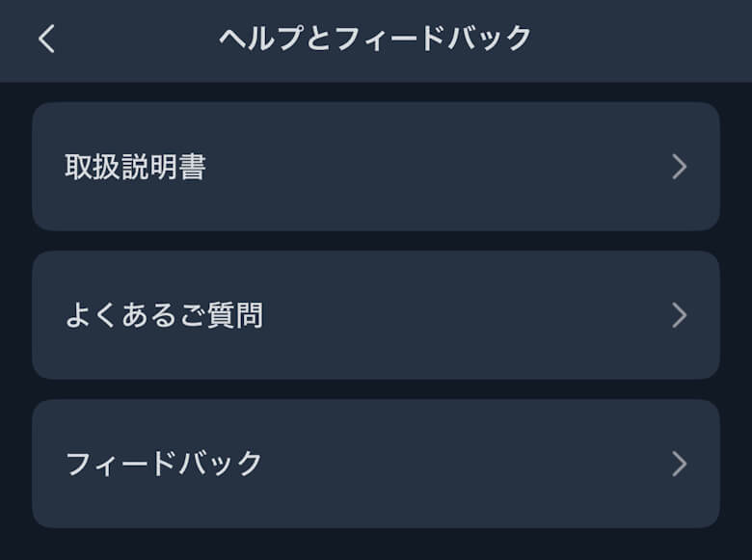Tap the back arrow icon

[x=46, y=39]
